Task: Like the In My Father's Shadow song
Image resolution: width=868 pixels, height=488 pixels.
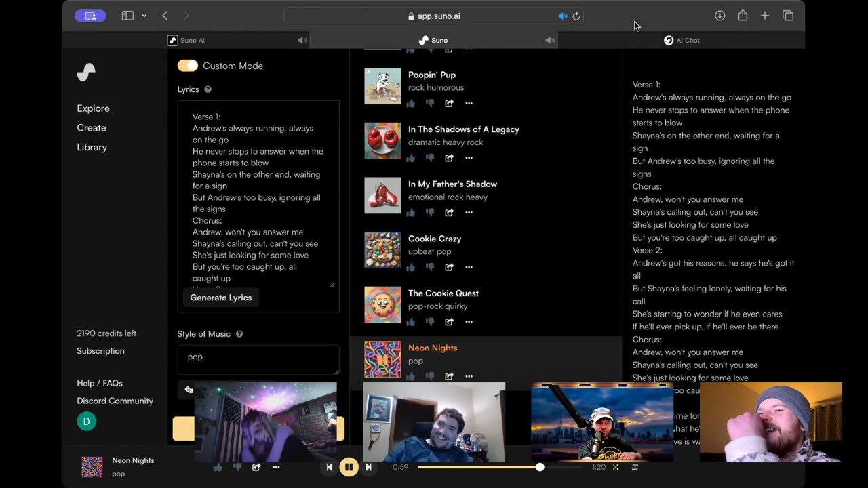Action: click(410, 212)
